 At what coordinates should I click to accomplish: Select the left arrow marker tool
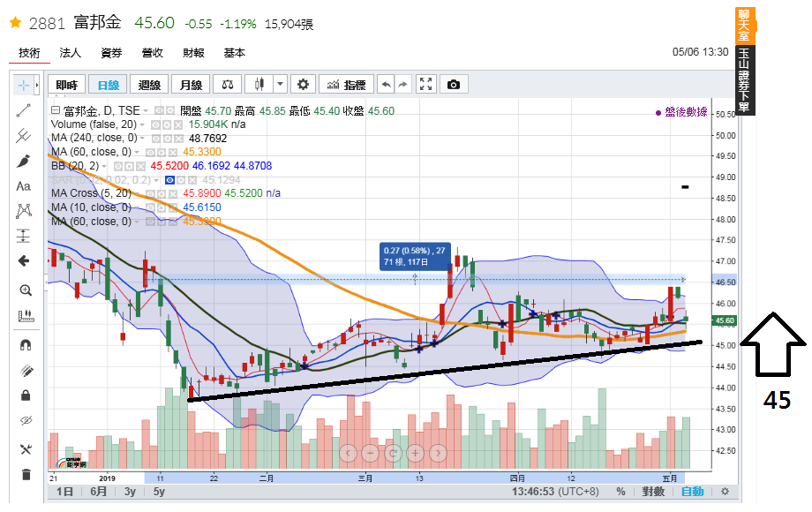tap(24, 261)
